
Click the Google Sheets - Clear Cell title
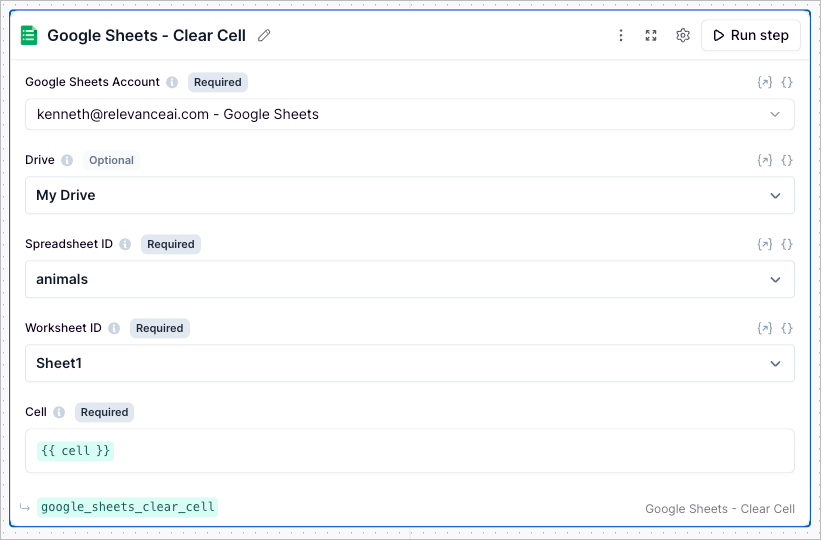pos(146,35)
